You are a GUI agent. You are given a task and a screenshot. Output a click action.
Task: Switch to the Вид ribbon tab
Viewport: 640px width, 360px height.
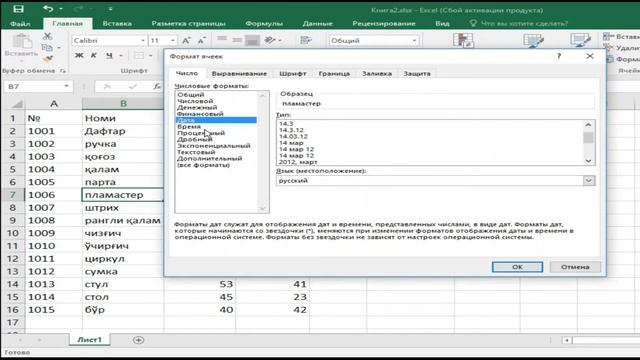pos(442,24)
